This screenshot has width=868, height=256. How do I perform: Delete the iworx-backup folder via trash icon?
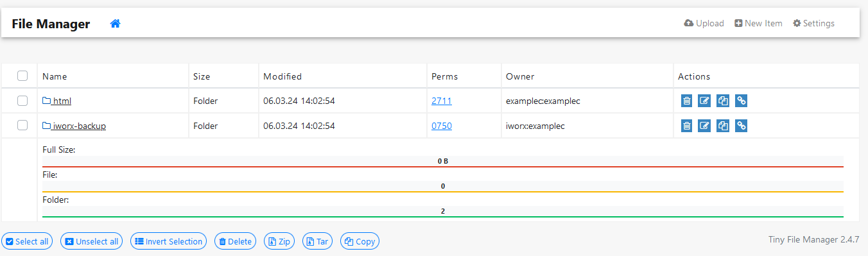click(x=687, y=126)
